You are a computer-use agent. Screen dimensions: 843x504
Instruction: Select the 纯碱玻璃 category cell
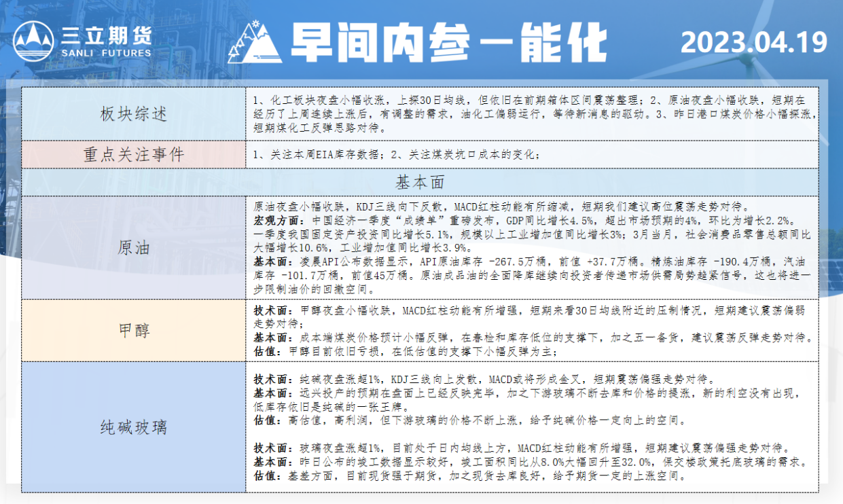pos(133,427)
